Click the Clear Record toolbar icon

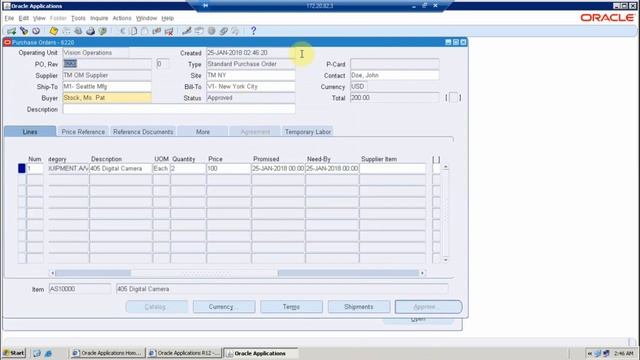tap(157, 31)
